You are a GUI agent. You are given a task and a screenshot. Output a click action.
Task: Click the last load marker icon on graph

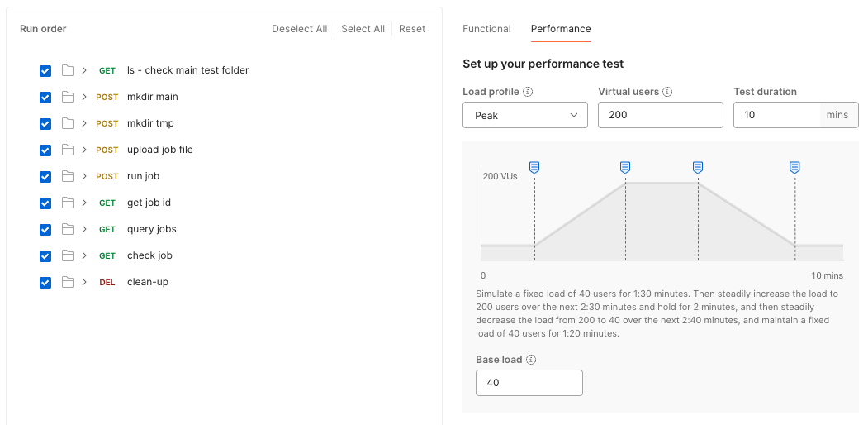tap(794, 167)
